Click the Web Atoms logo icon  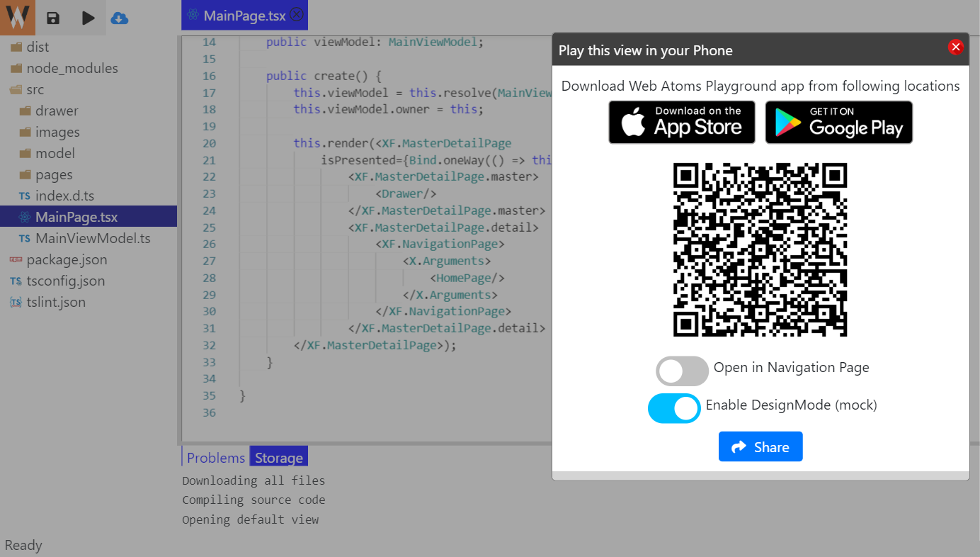coord(18,17)
